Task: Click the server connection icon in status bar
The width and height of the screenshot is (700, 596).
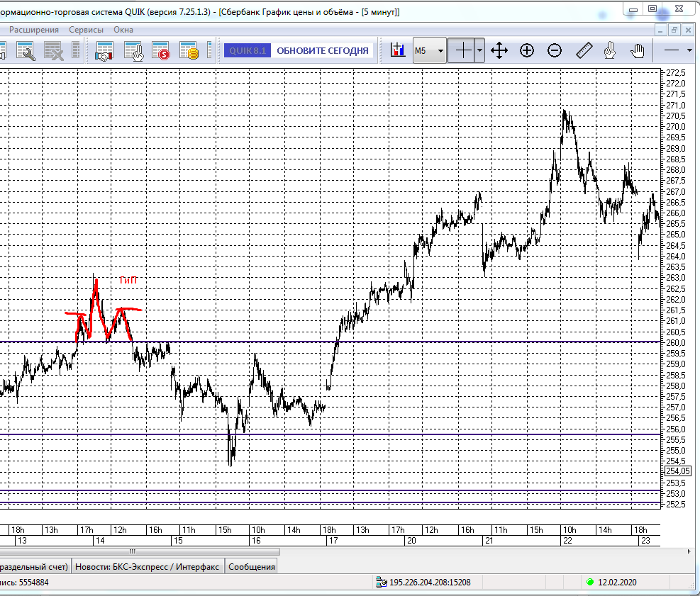Action: (x=382, y=582)
